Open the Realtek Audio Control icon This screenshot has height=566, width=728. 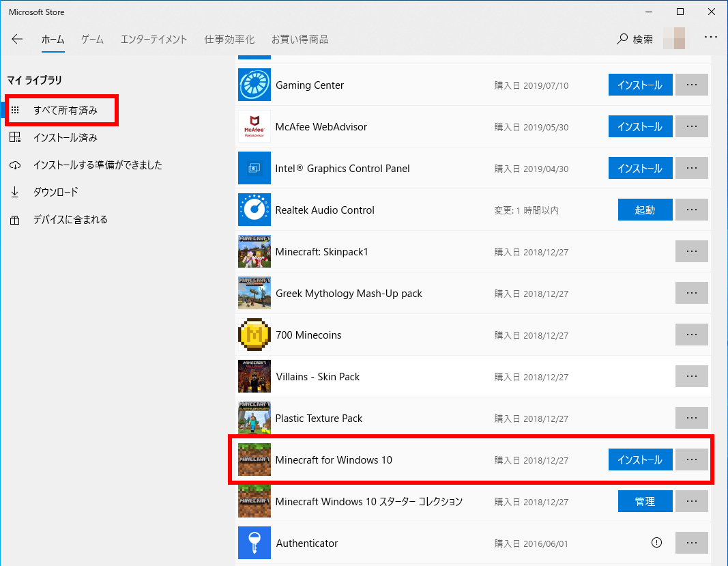pyautogui.click(x=254, y=210)
